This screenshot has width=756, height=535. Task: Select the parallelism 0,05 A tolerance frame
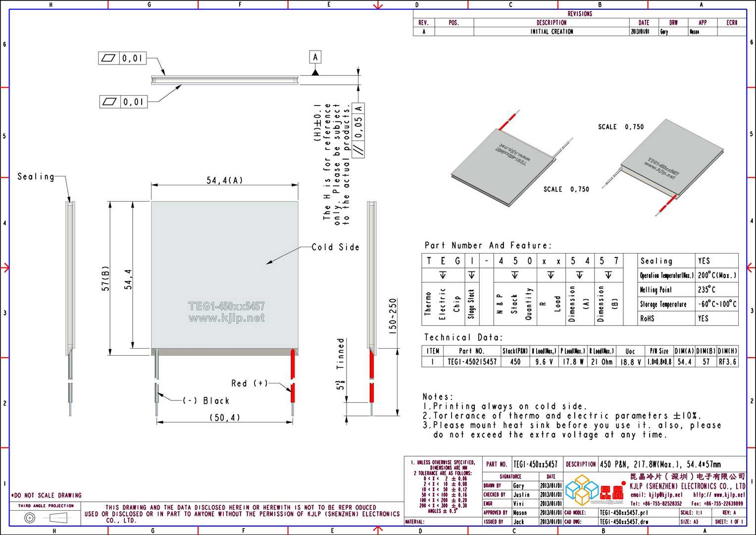pyautogui.click(x=358, y=130)
